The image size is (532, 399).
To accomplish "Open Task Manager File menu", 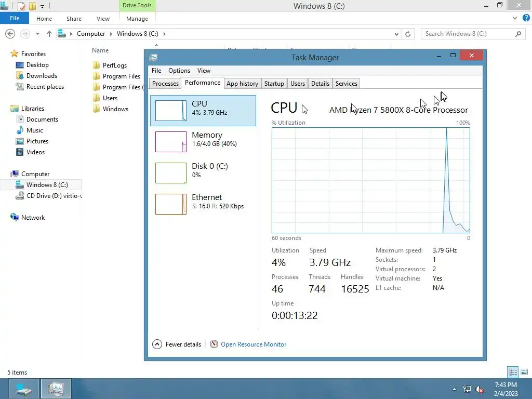I will pos(156,71).
